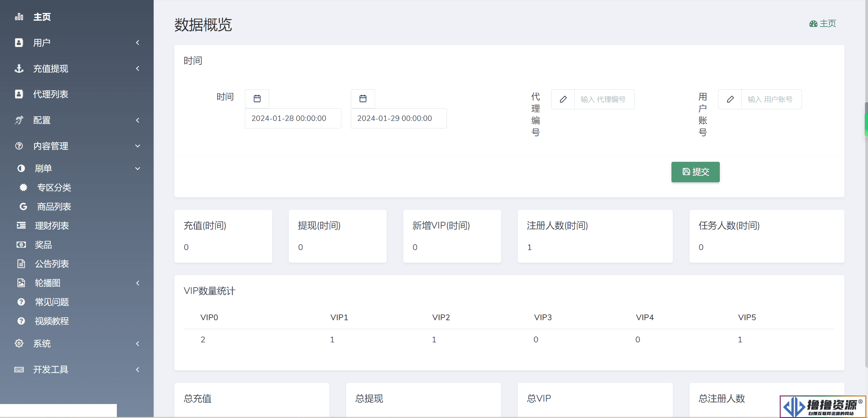Click the G icon beside 商品列表
The image size is (868, 418).
(x=23, y=206)
